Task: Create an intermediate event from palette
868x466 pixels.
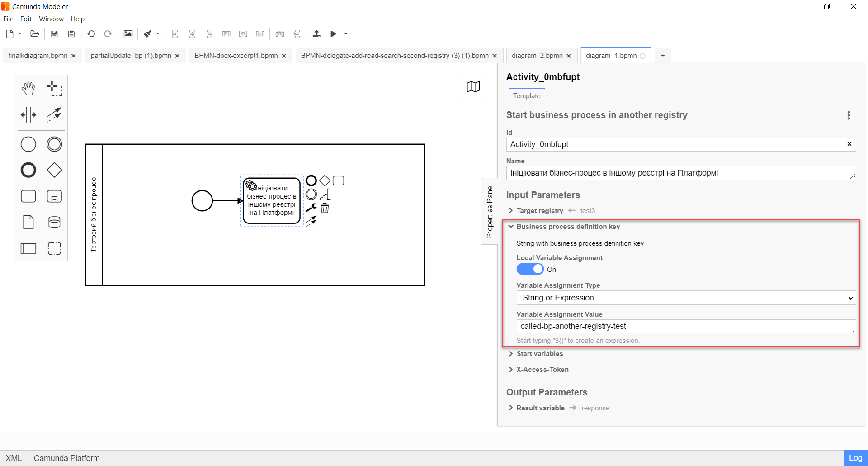Action: click(x=54, y=144)
